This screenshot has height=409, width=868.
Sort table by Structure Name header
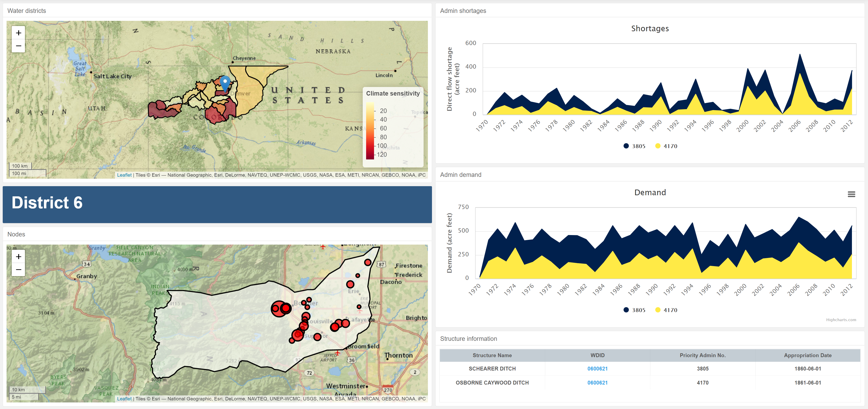pyautogui.click(x=492, y=355)
